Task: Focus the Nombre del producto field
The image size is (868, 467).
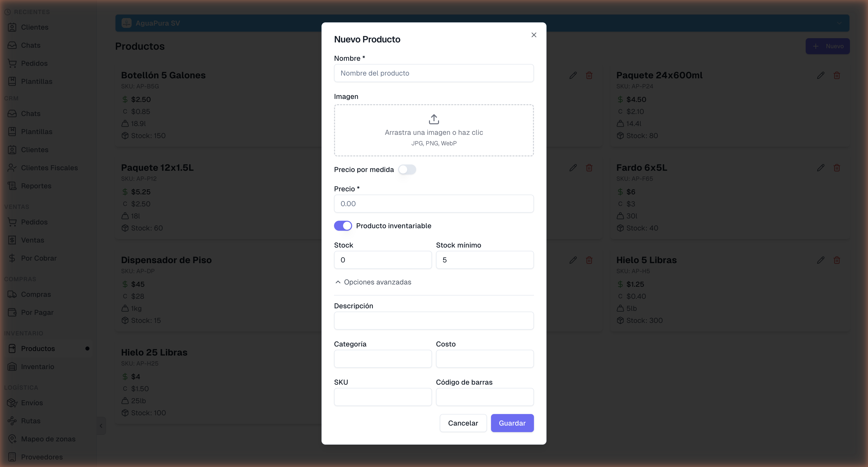Action: [433, 73]
